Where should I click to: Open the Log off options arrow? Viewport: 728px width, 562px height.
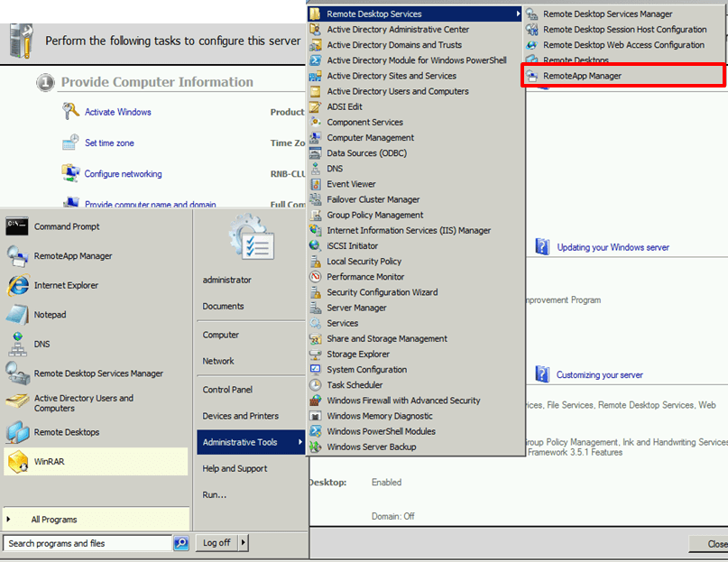(x=244, y=543)
